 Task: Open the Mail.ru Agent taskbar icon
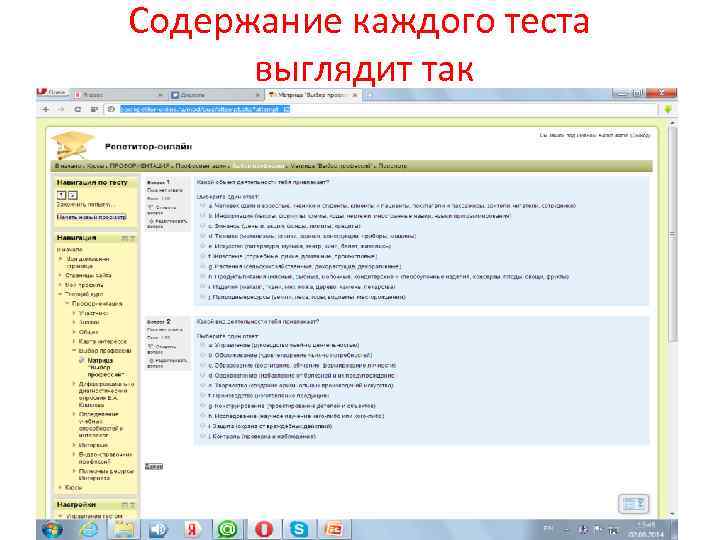click(x=227, y=530)
